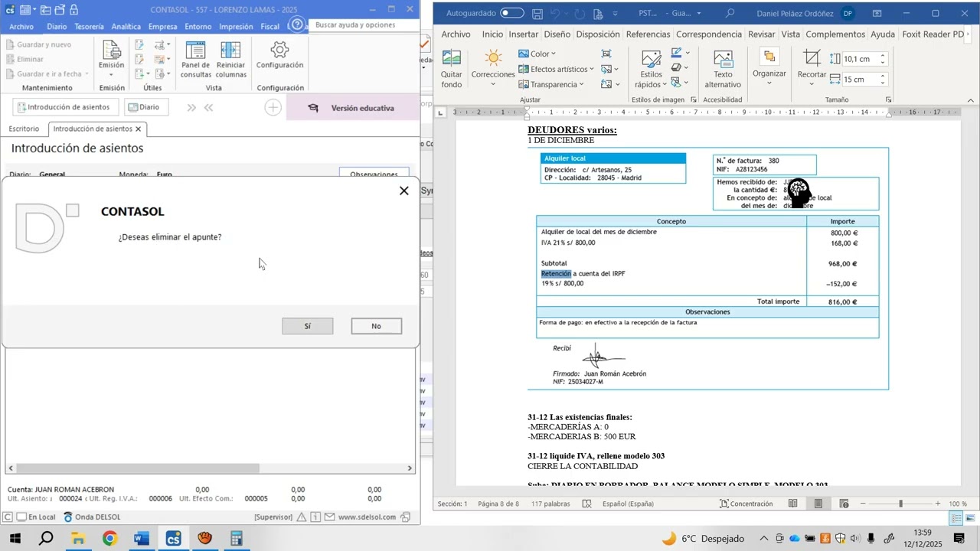
Task: Expand the Emisión dropdown arrow in CONTASOL
Action: click(111, 75)
